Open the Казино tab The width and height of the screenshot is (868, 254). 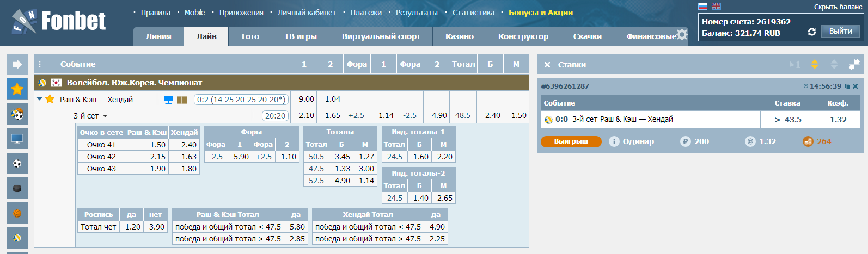coord(459,36)
